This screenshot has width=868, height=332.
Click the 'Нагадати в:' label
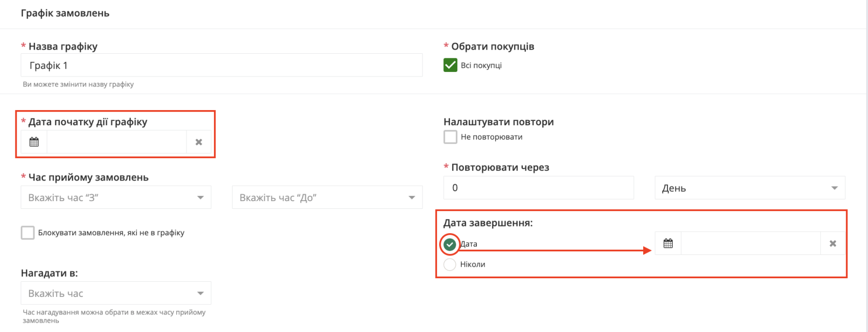(x=50, y=273)
